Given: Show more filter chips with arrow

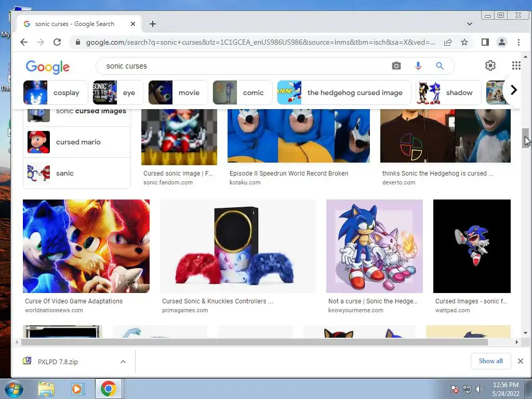Looking at the screenshot, I should [514, 90].
